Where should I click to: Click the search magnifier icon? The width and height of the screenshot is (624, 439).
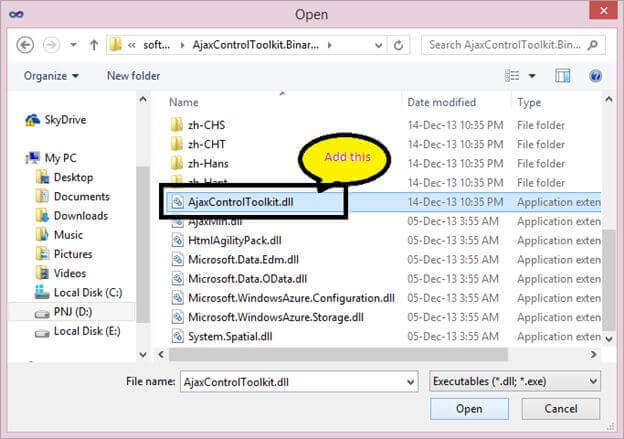593,45
